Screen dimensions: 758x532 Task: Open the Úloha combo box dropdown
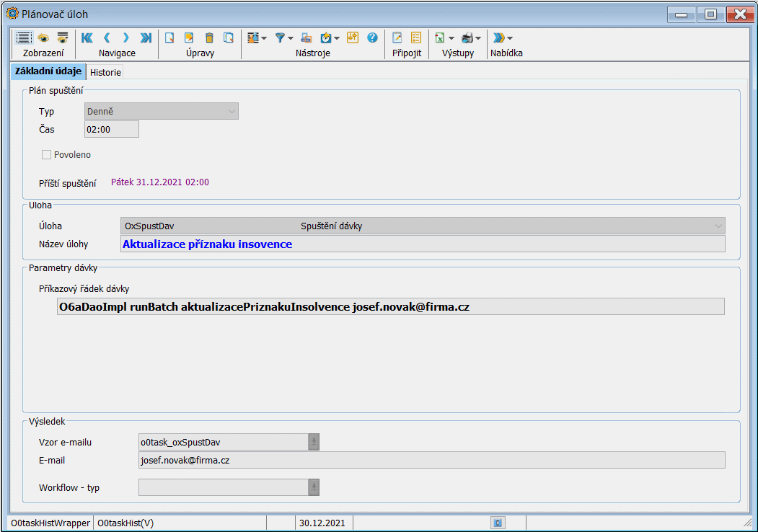pos(718,226)
